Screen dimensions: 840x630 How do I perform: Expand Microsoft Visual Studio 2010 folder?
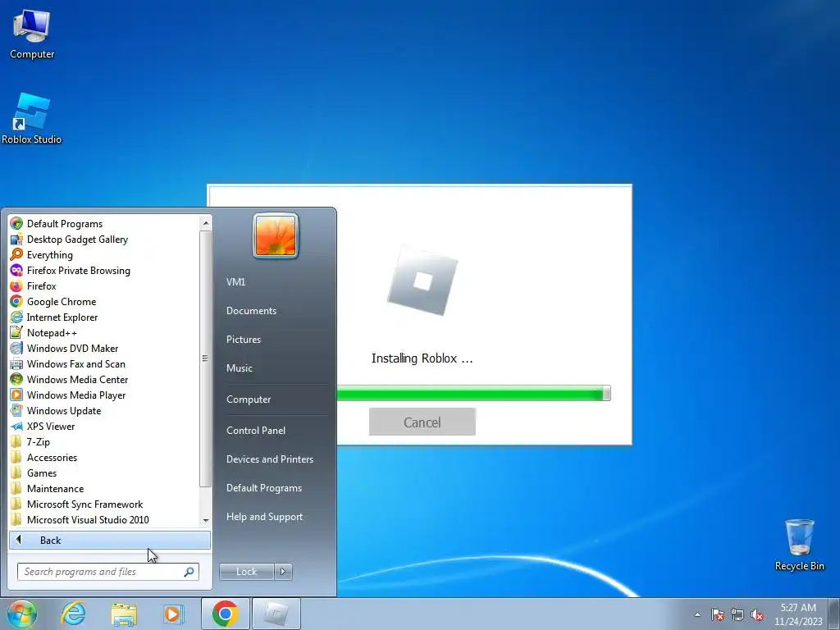click(104, 519)
